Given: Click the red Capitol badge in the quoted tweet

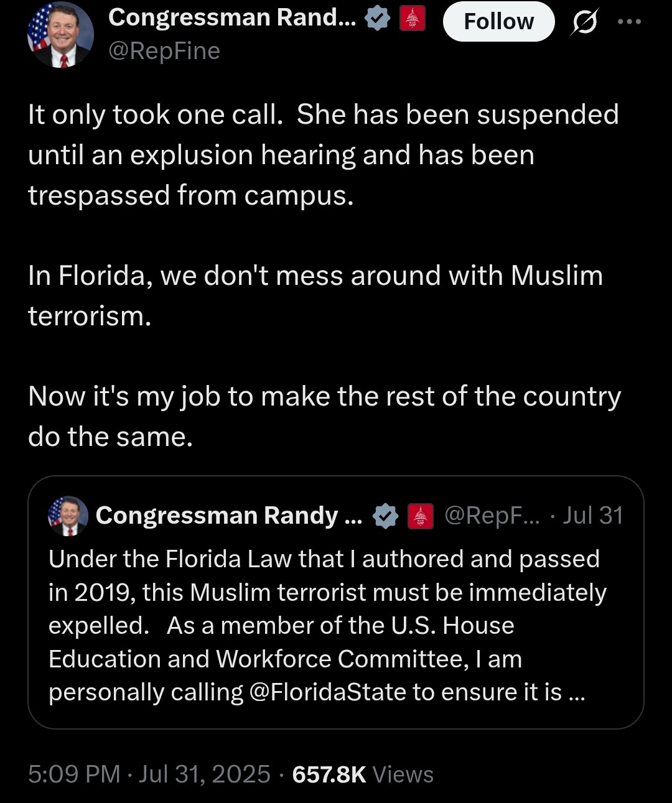Looking at the screenshot, I should point(420,516).
